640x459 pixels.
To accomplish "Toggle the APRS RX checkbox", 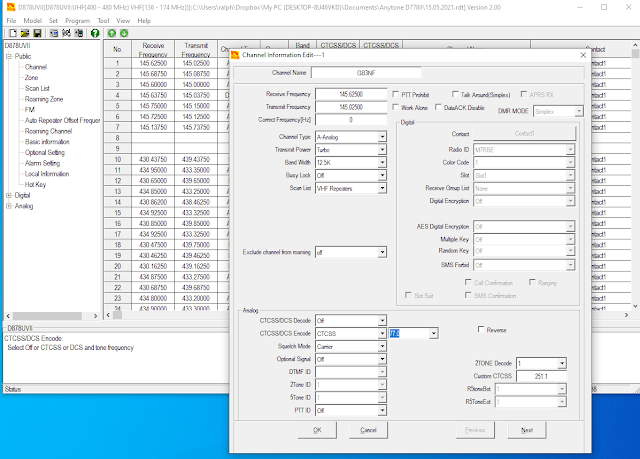I will (524, 94).
